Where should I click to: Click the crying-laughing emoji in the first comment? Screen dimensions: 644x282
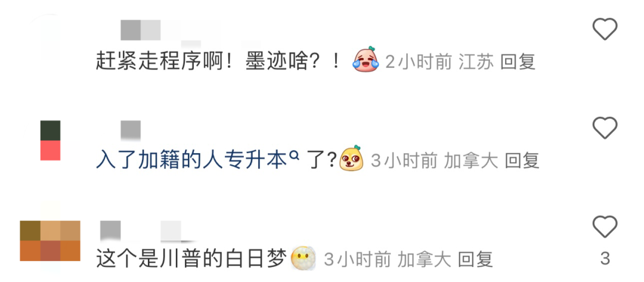click(366, 60)
